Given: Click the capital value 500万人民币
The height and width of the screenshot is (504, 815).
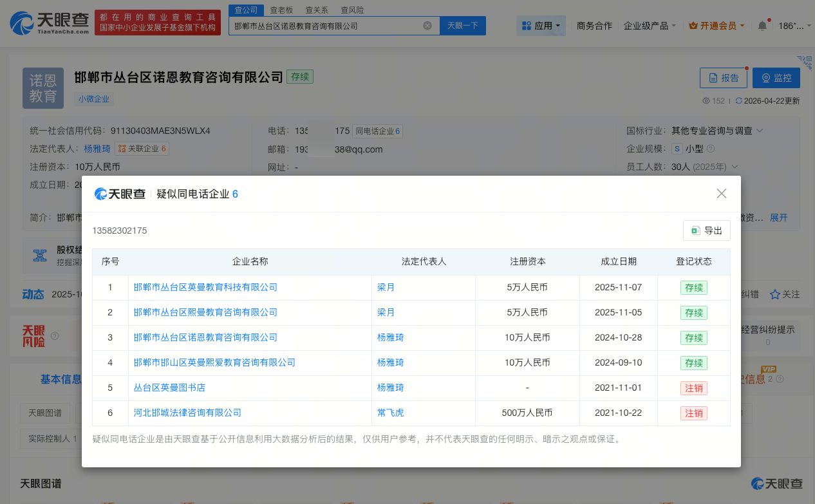Looking at the screenshot, I should click(527, 413).
